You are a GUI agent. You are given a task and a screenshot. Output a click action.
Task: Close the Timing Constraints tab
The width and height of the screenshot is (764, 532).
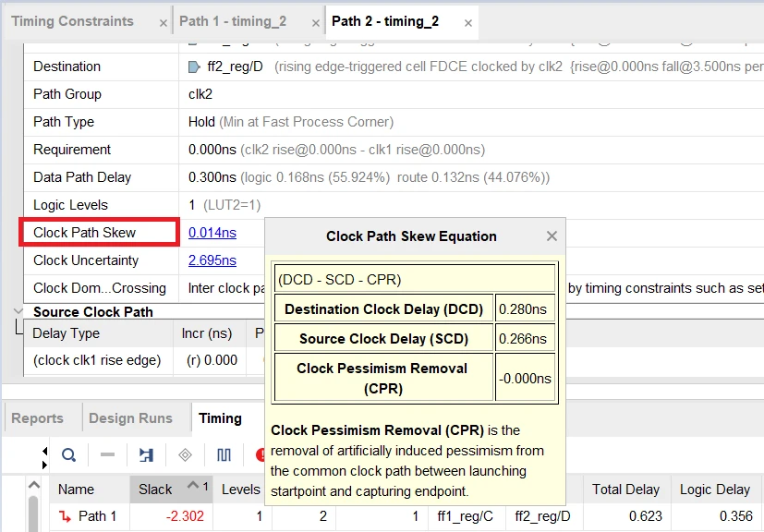coord(164,22)
